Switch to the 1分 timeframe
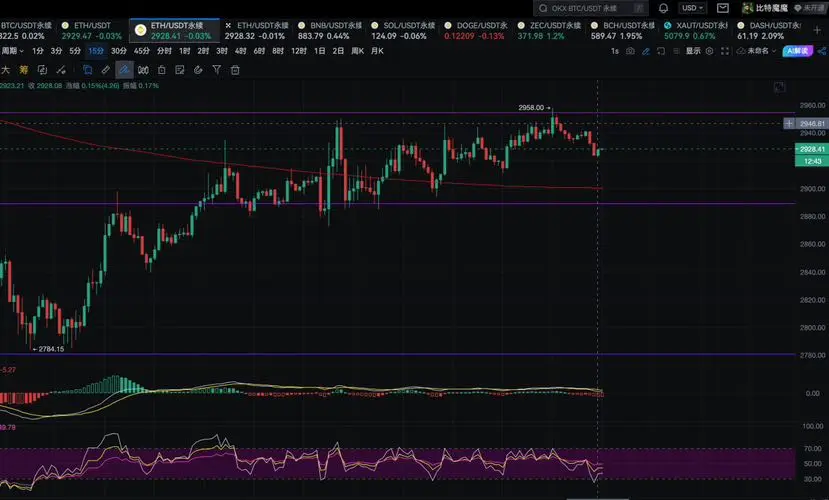 pos(38,51)
